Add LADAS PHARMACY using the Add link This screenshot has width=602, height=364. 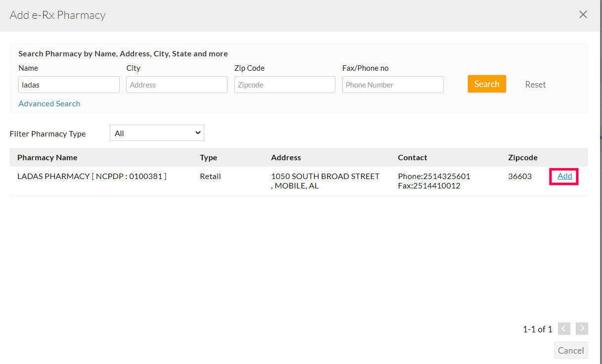564,176
